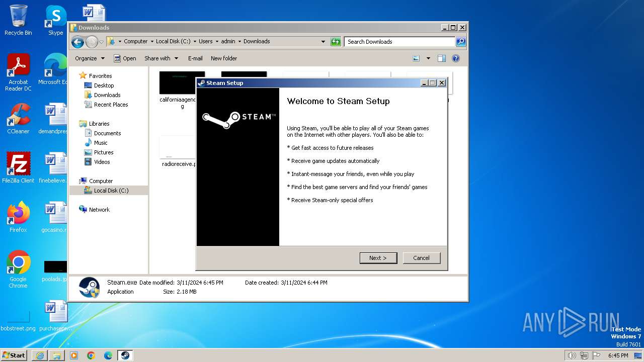Select the californiaagenc image file
This screenshot has height=362, width=644.
[178, 90]
